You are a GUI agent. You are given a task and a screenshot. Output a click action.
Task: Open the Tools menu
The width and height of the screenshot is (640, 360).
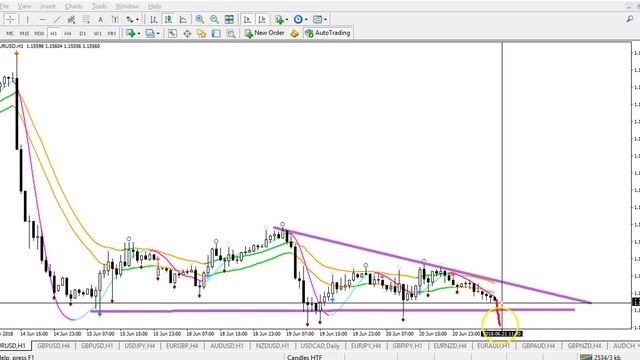(99, 6)
